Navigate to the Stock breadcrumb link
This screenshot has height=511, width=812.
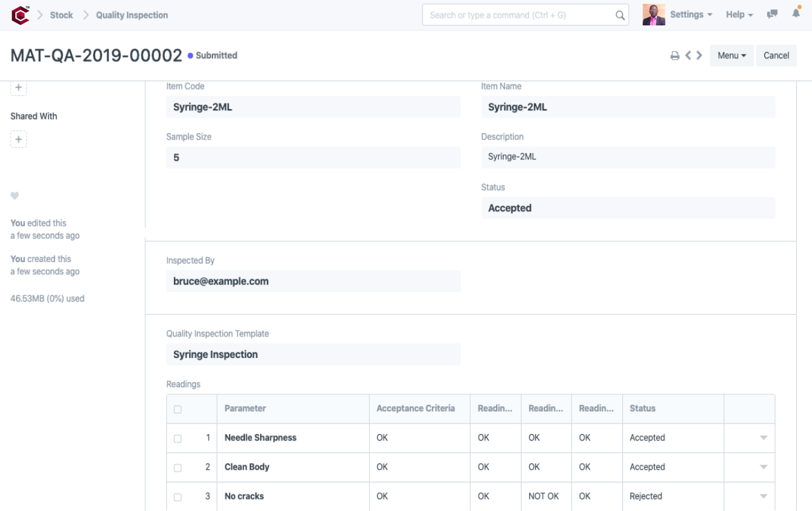click(x=62, y=15)
